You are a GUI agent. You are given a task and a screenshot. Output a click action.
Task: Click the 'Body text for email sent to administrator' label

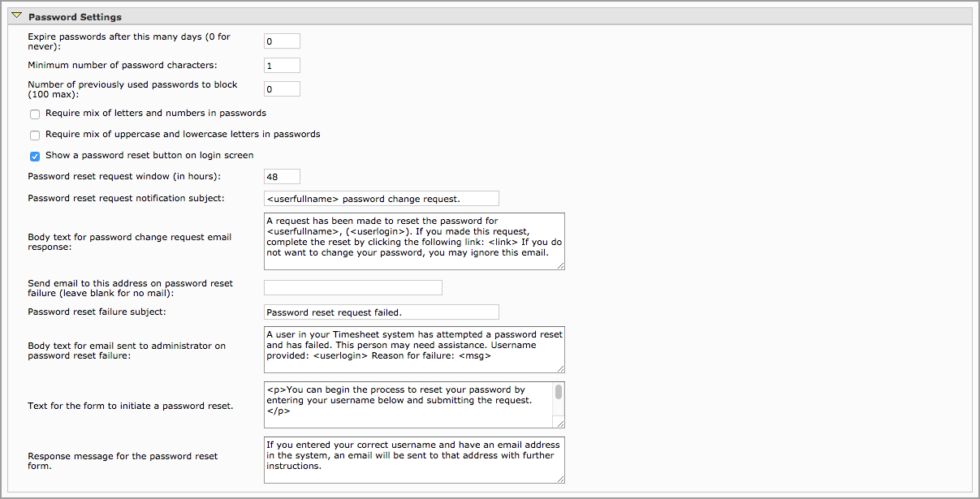(x=127, y=351)
